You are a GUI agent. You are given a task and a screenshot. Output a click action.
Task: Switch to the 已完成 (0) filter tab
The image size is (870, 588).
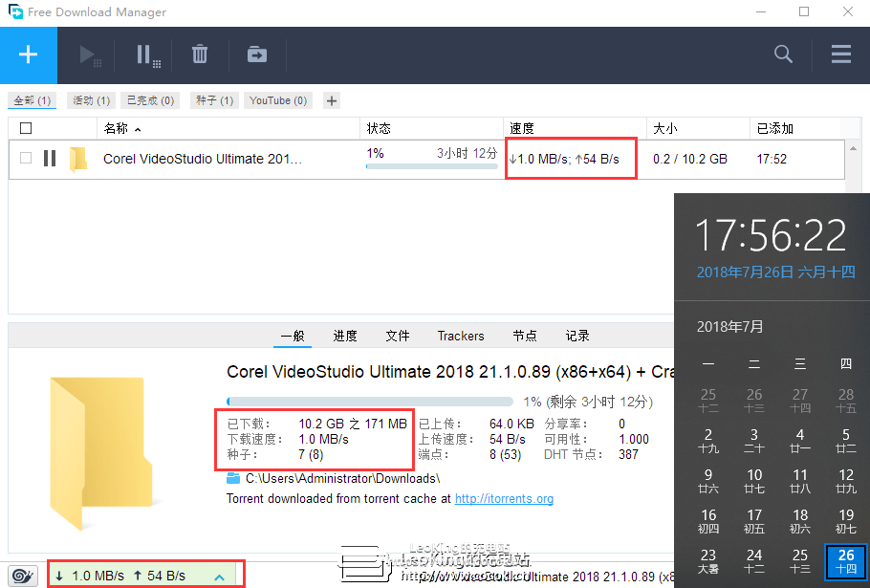pyautogui.click(x=150, y=100)
